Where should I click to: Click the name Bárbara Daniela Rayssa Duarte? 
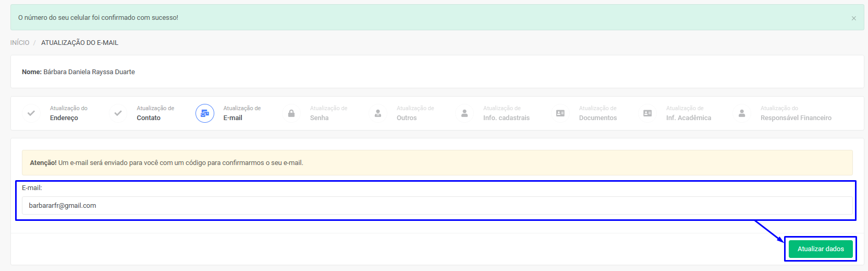pyautogui.click(x=89, y=72)
